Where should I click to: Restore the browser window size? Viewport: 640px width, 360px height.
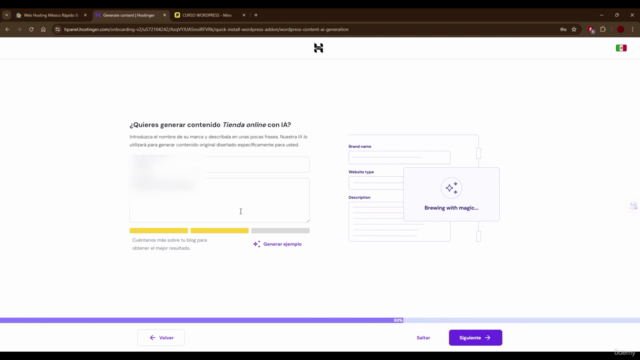[x=617, y=15]
